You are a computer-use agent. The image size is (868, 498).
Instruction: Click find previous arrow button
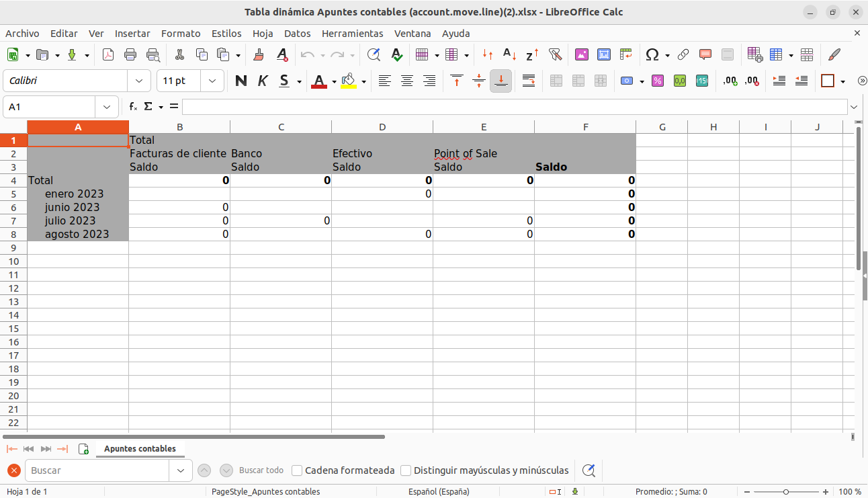(x=204, y=470)
